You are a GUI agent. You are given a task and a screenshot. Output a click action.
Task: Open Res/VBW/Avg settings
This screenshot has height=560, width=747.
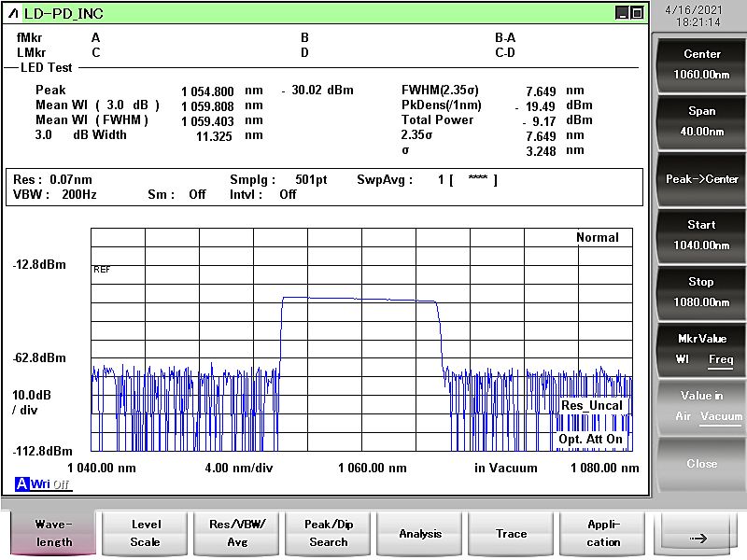(237, 534)
